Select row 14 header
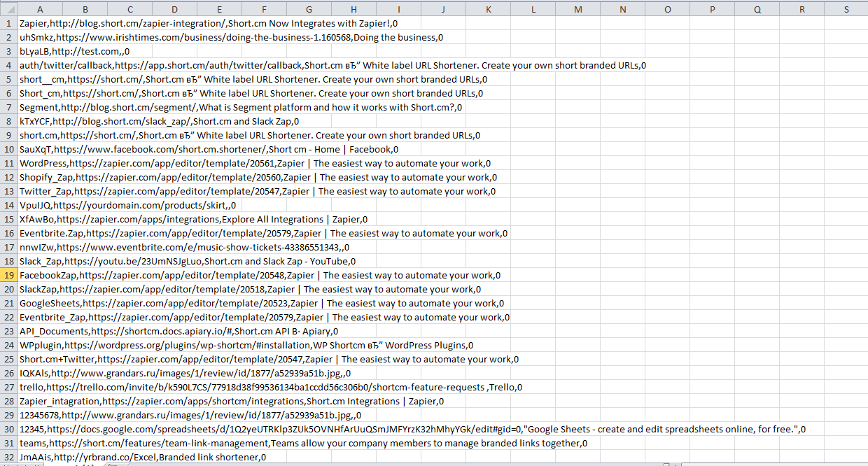This screenshot has width=868, height=466. (8, 205)
